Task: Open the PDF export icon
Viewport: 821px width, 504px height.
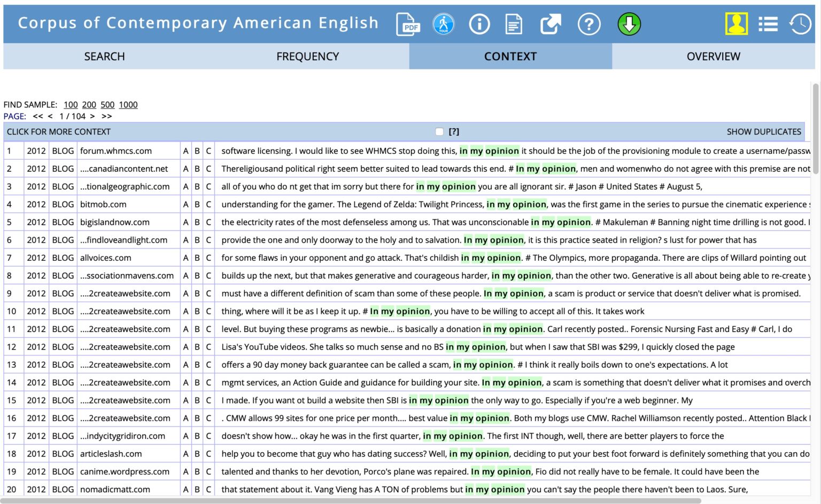Action: [408, 24]
